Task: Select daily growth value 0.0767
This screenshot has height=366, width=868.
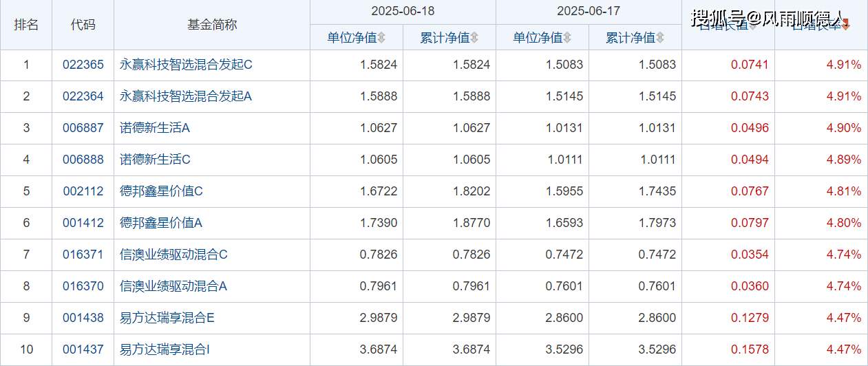Action: tap(750, 191)
